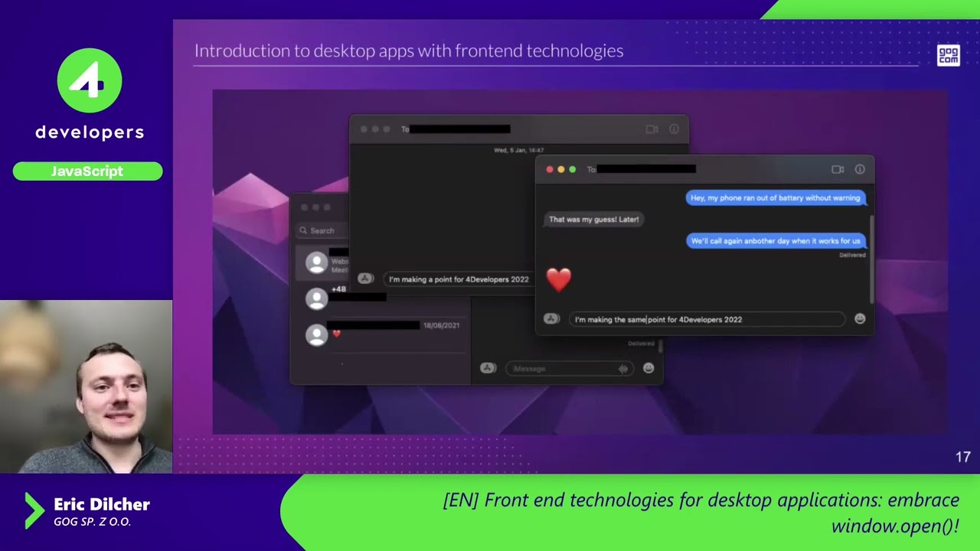Screen dimensions: 980x551
Task: Click the video call icon in front Messages window
Action: (838, 169)
